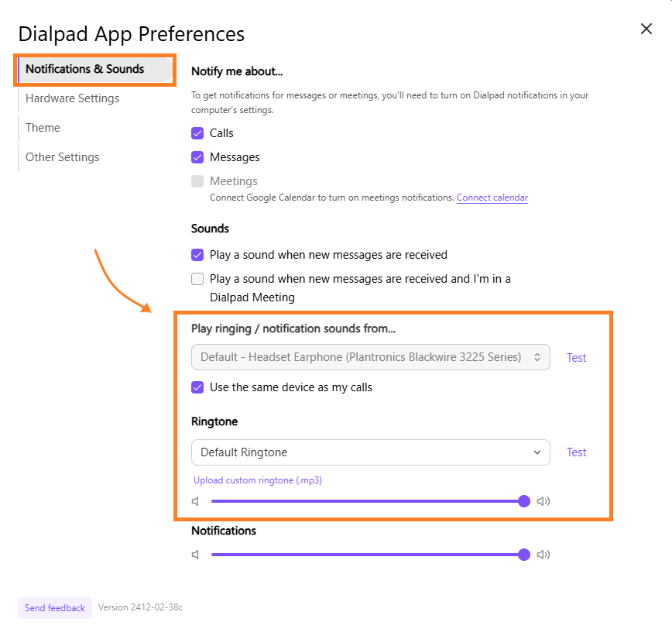This screenshot has height=636, width=672.
Task: Click the up-down arrows on the headset device selector
Action: [x=537, y=357]
